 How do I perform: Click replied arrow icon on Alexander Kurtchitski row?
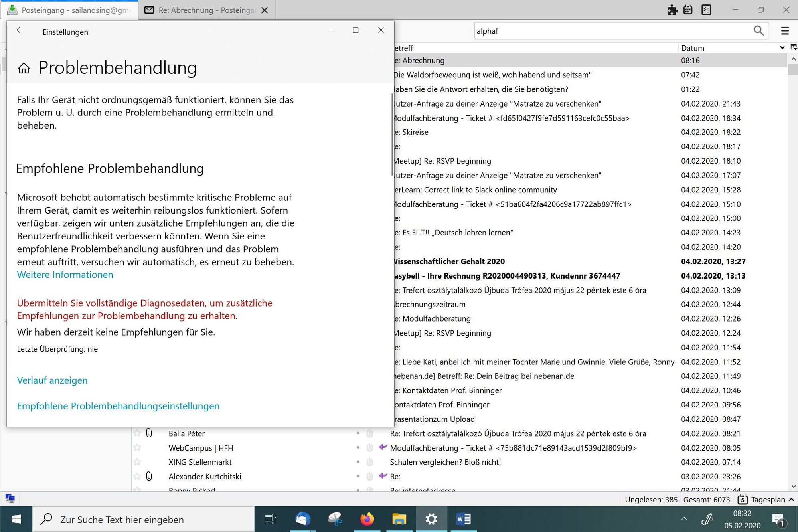pos(383,476)
